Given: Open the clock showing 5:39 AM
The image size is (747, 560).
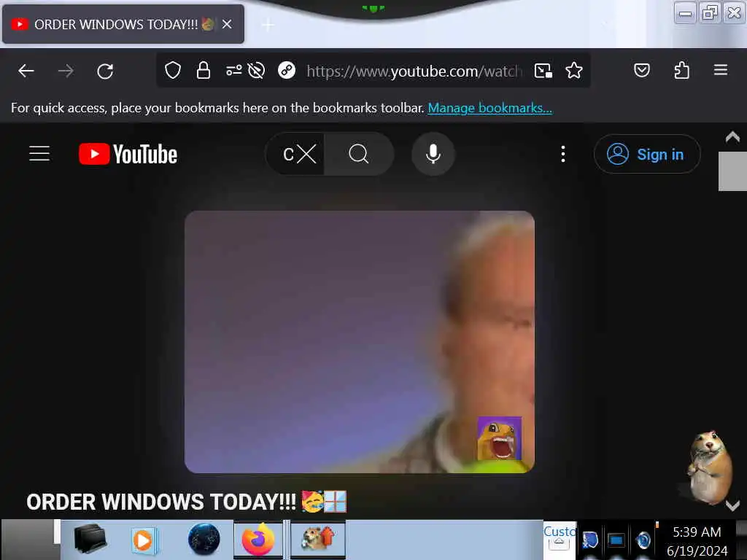Looking at the screenshot, I should click(697, 541).
